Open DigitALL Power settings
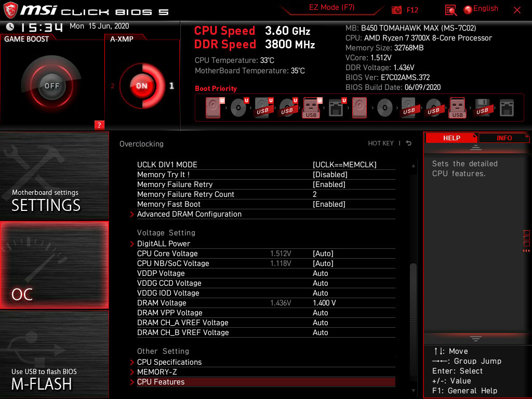Viewport: 532px width, 399px height. [x=164, y=244]
